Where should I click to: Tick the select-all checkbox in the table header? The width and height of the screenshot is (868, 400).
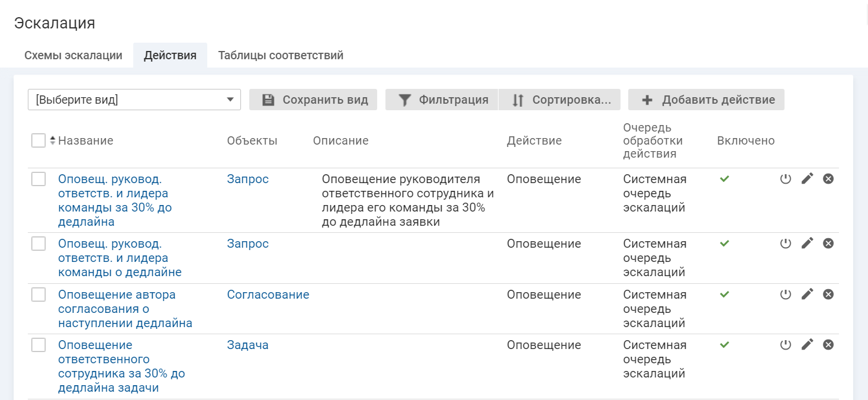click(x=38, y=140)
